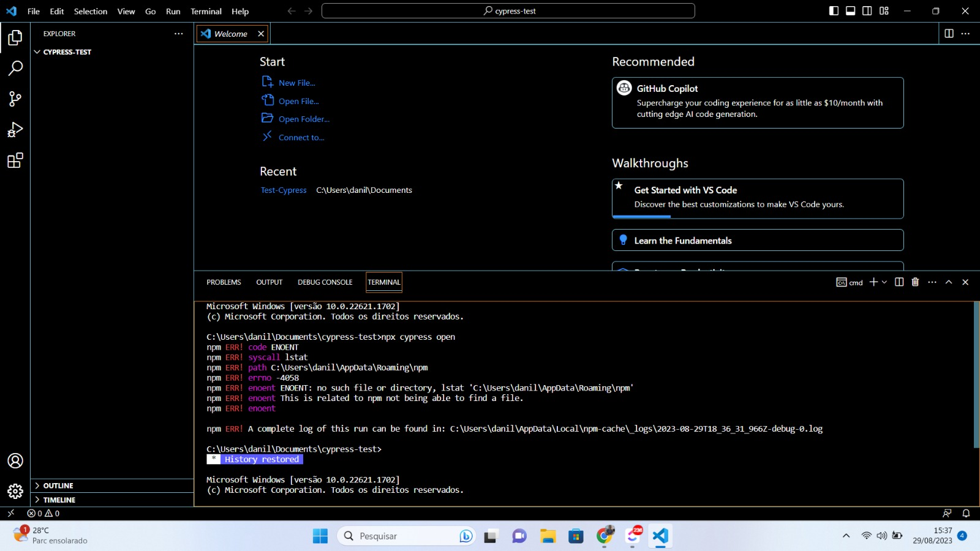The height and width of the screenshot is (551, 980).
Task: Click Explorer views and more actions ellipsis
Action: coord(178,34)
